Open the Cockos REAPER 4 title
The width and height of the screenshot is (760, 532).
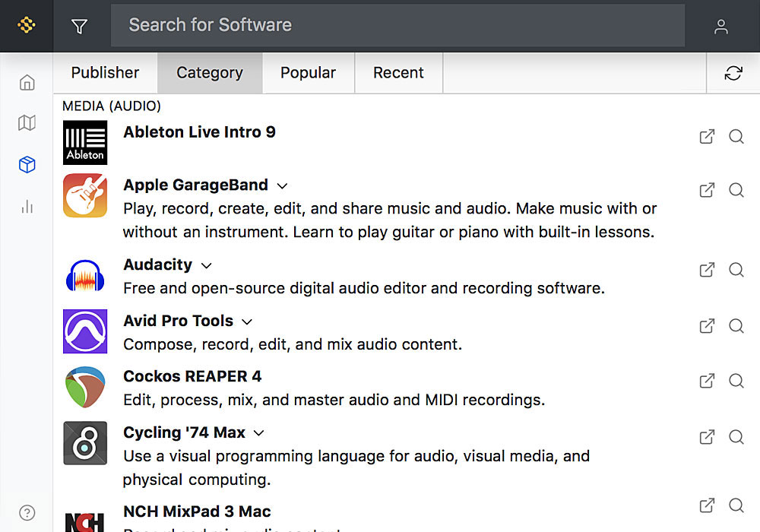pos(192,376)
